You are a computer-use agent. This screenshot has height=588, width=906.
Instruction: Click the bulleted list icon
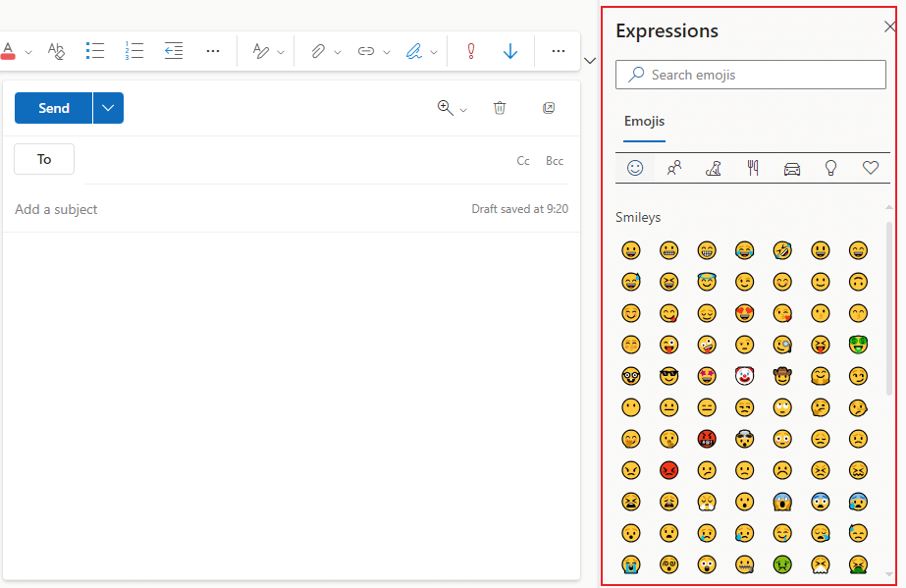95,51
